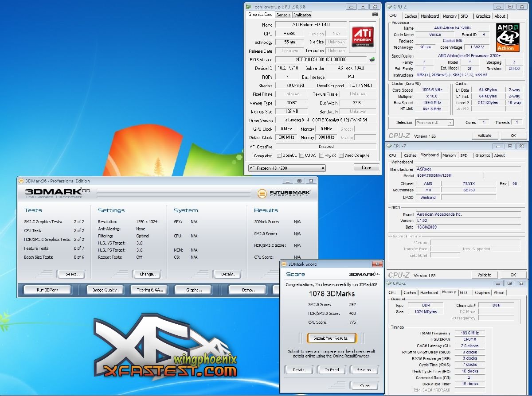Open CPU tab in the mainboard CPU-Z window

tap(393, 155)
